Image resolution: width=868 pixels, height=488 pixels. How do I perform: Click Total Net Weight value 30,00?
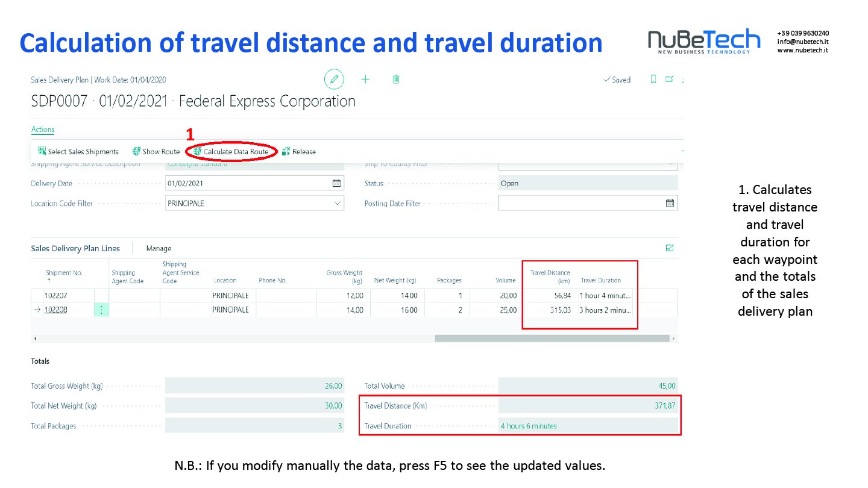254,406
